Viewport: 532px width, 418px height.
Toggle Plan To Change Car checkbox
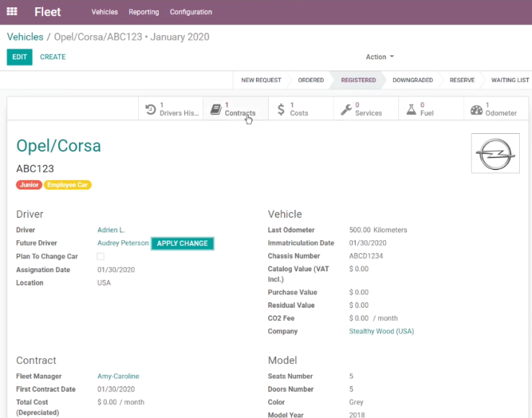point(101,256)
